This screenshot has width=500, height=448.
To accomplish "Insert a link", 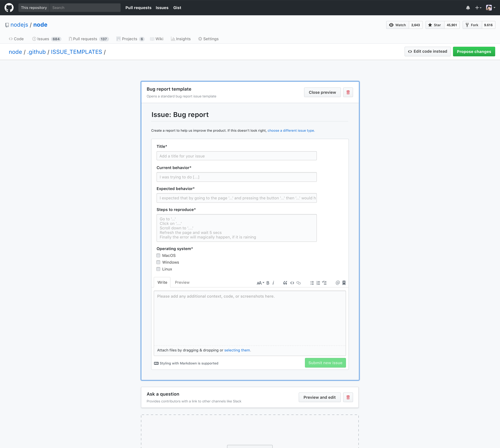I will click(x=299, y=283).
